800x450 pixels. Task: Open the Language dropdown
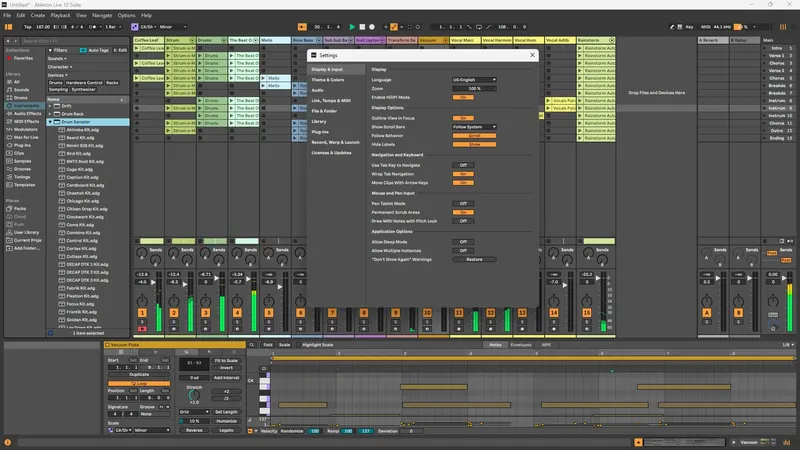[474, 79]
